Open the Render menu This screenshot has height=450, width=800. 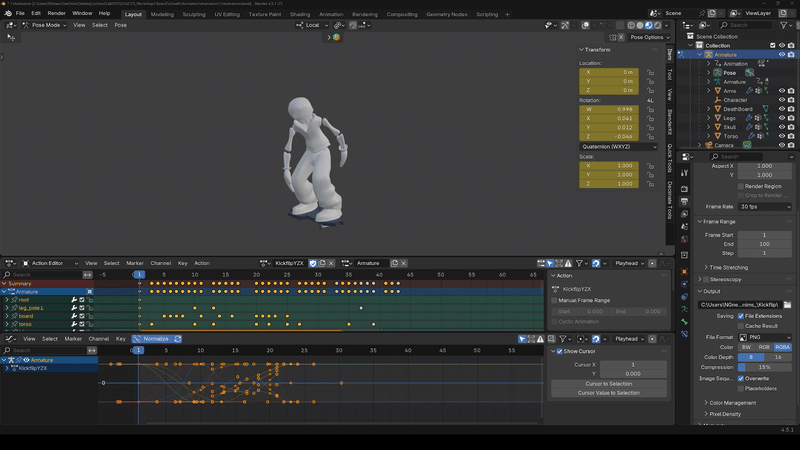coord(56,13)
